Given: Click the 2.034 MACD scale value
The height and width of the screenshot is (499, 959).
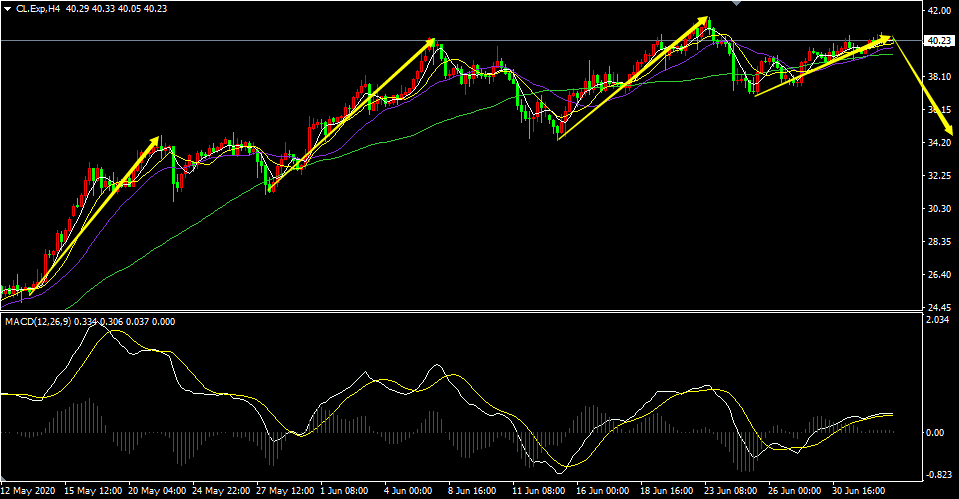Looking at the screenshot, I should 939,320.
